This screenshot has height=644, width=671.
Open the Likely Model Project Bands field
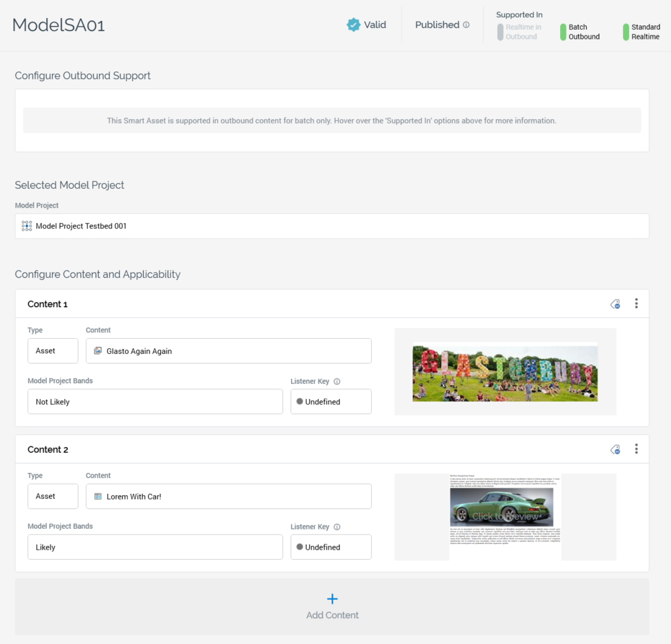pyautogui.click(x=155, y=547)
